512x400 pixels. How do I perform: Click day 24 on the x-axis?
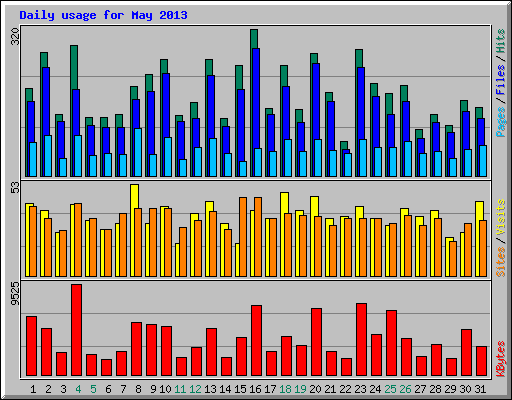click(375, 389)
